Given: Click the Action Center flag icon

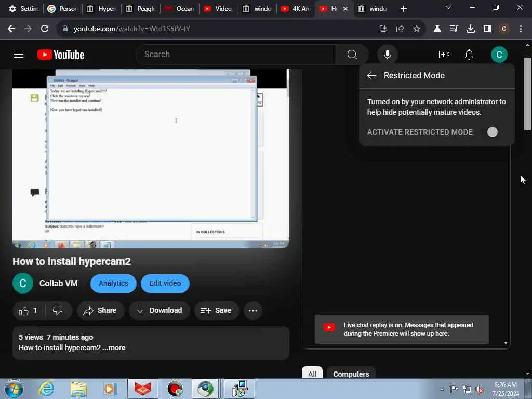Looking at the screenshot, I should tap(454, 389).
